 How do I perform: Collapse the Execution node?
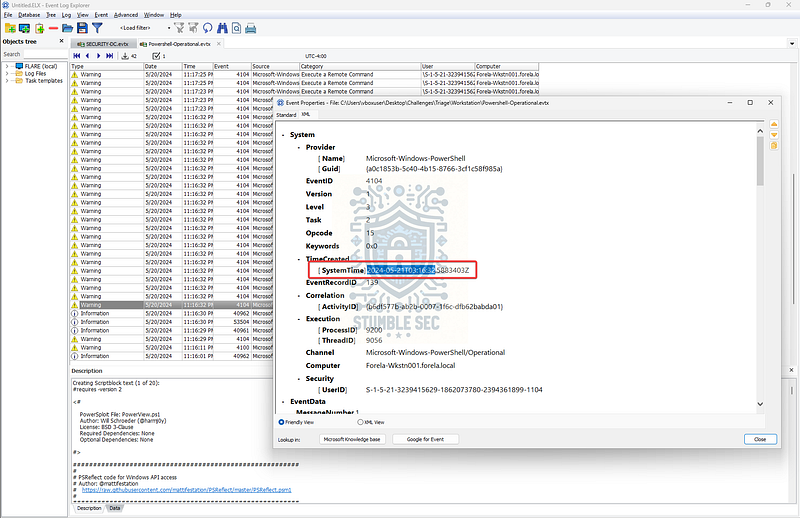click(x=299, y=319)
